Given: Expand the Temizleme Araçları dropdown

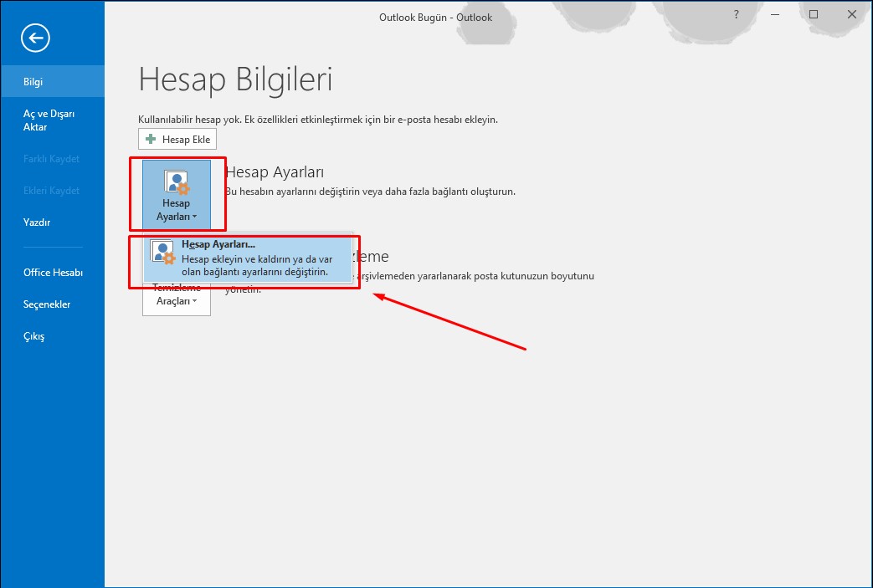Looking at the screenshot, I should click(x=177, y=299).
